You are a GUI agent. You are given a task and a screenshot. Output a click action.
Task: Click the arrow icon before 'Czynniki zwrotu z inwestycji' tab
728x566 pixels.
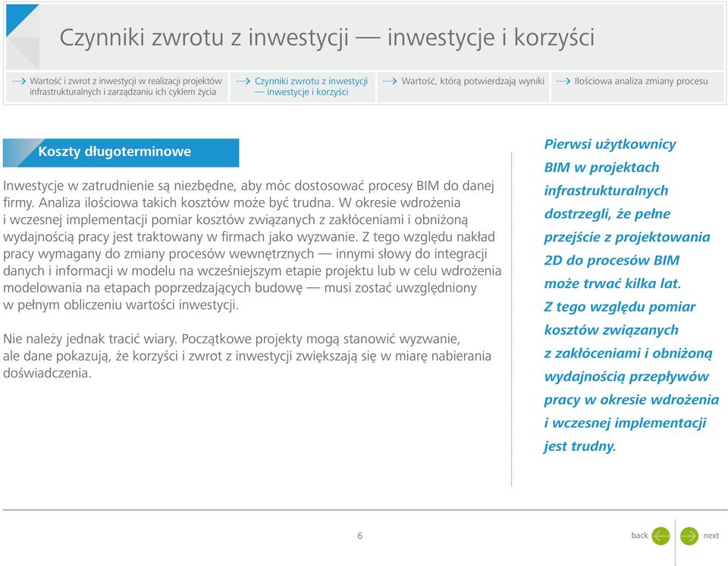243,81
